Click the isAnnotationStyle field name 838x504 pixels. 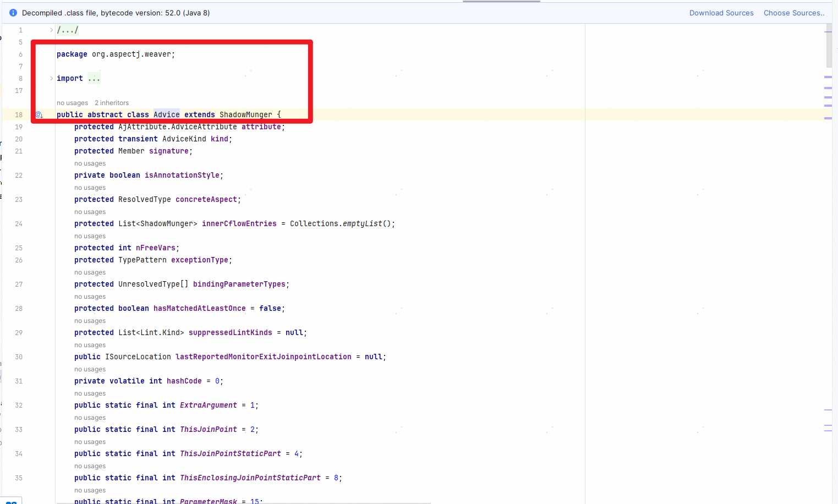(x=182, y=176)
